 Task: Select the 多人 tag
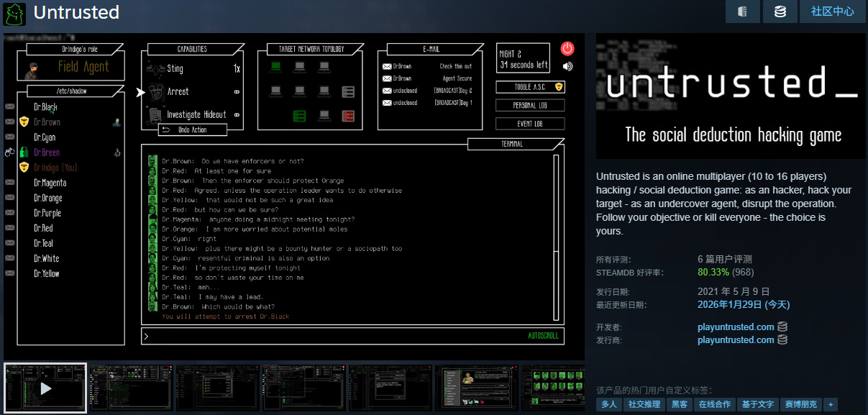609,404
